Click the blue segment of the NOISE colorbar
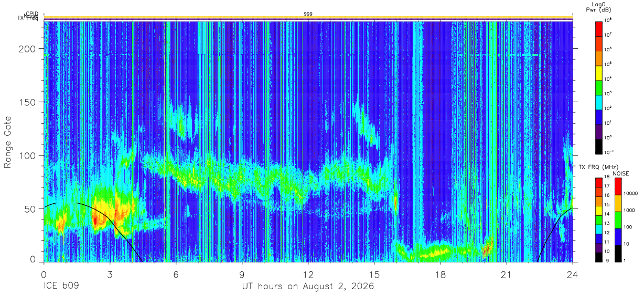The image size is (644, 297). pos(618,236)
